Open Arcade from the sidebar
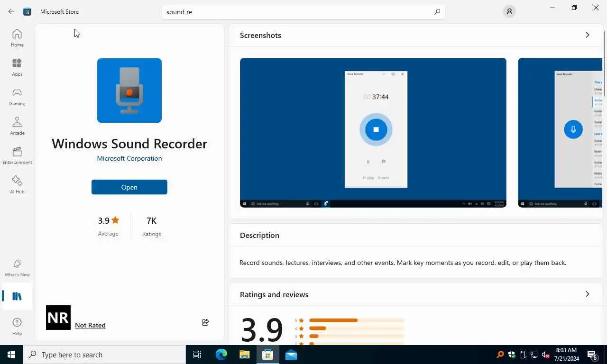 [17, 126]
